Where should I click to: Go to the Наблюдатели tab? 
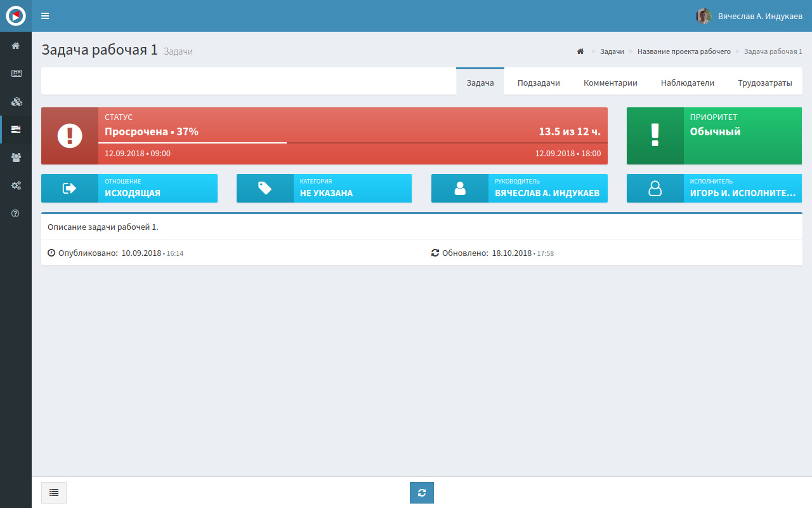[688, 83]
